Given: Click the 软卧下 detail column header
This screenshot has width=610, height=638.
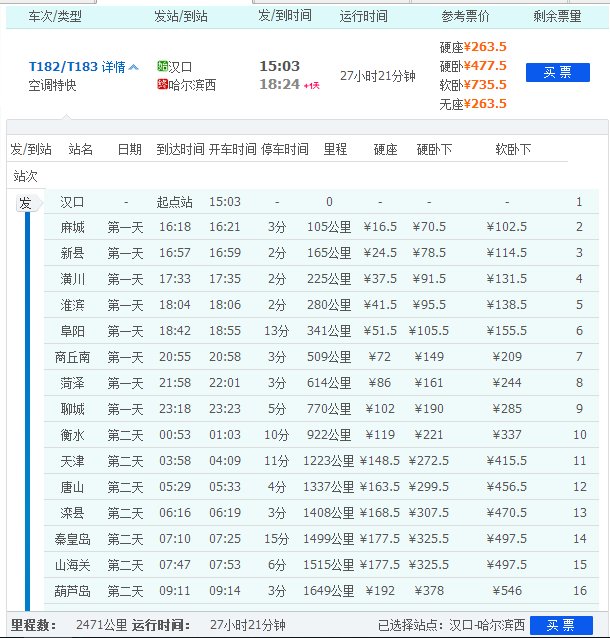Looking at the screenshot, I should 513,149.
